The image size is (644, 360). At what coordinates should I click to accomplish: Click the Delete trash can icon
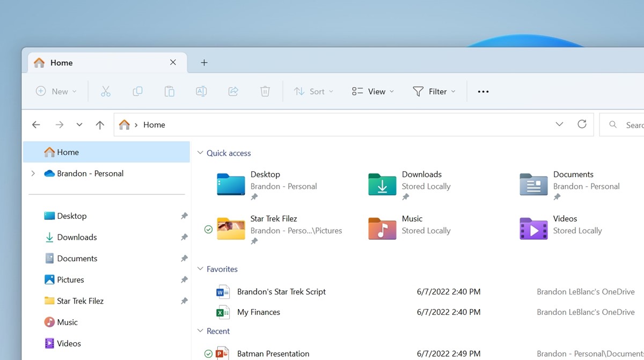coord(265,92)
